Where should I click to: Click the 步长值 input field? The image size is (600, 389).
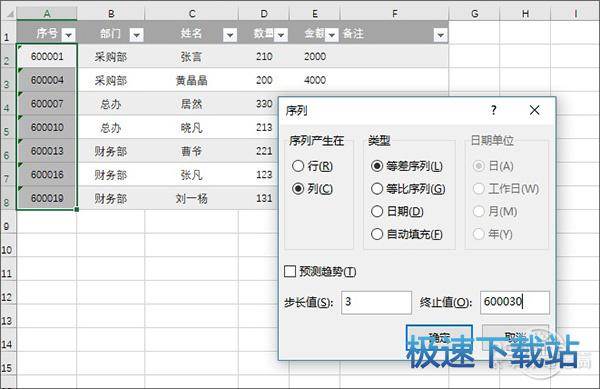[x=376, y=303]
